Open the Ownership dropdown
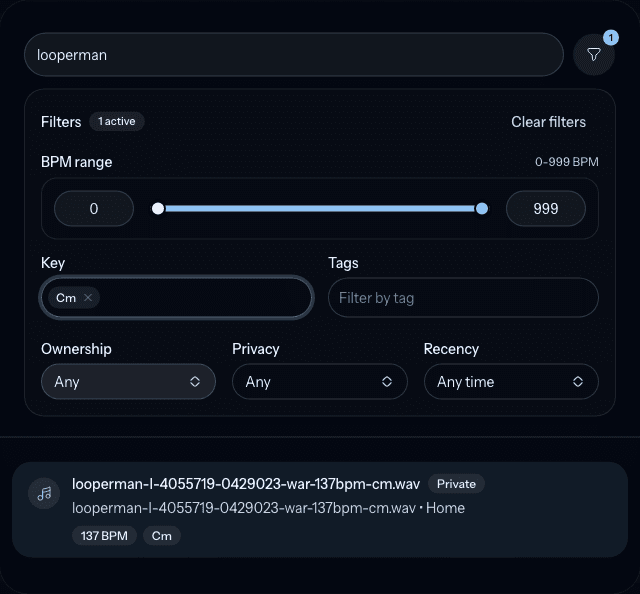This screenshot has width=640, height=594. 128,382
